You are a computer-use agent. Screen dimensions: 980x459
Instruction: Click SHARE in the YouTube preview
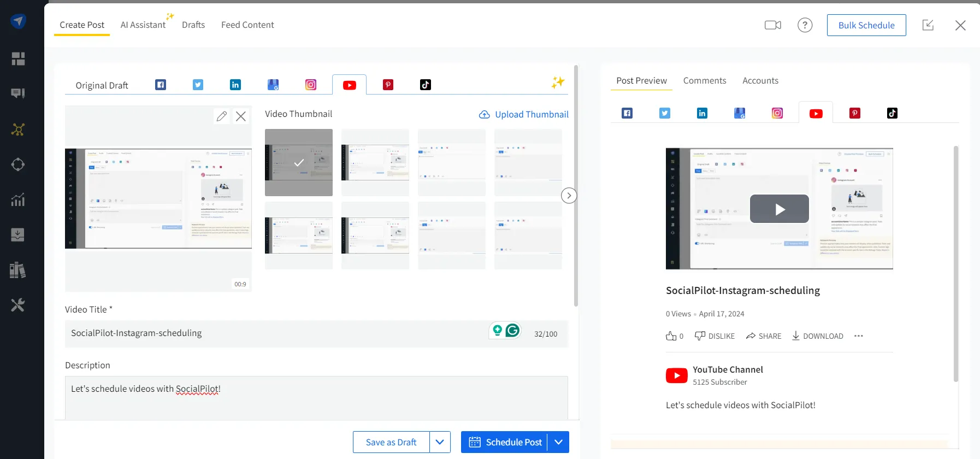coord(764,336)
